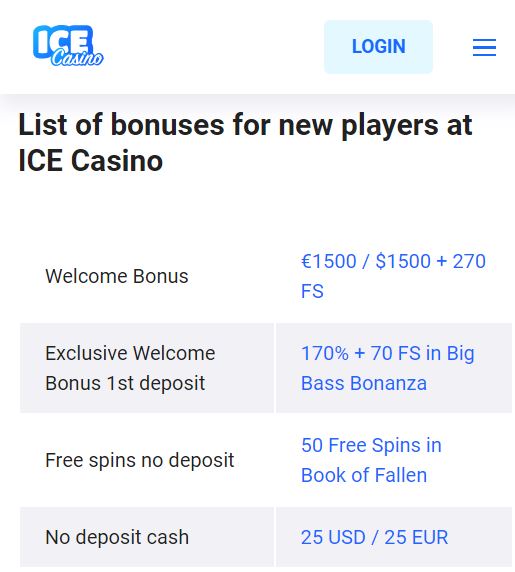The width and height of the screenshot is (515, 572).
Task: Open the €1500 / $1500 + 270 welcome bonus link
Action: coord(393,261)
